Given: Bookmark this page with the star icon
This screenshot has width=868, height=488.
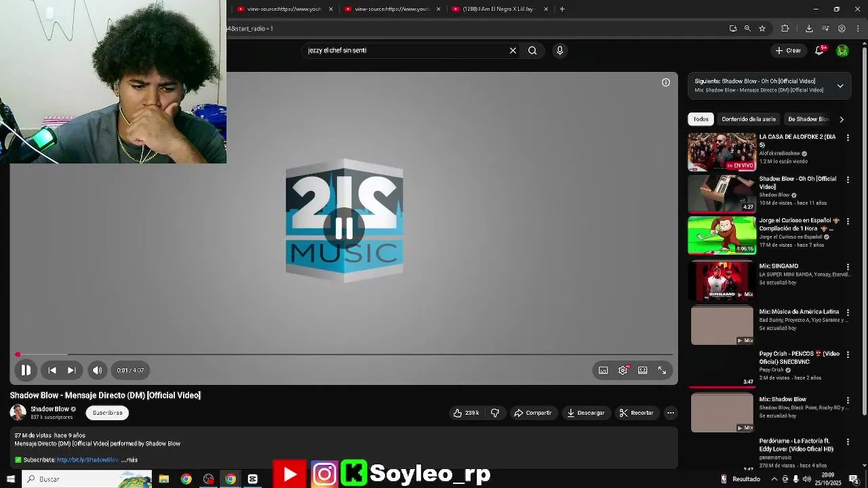Looking at the screenshot, I should 762,28.
